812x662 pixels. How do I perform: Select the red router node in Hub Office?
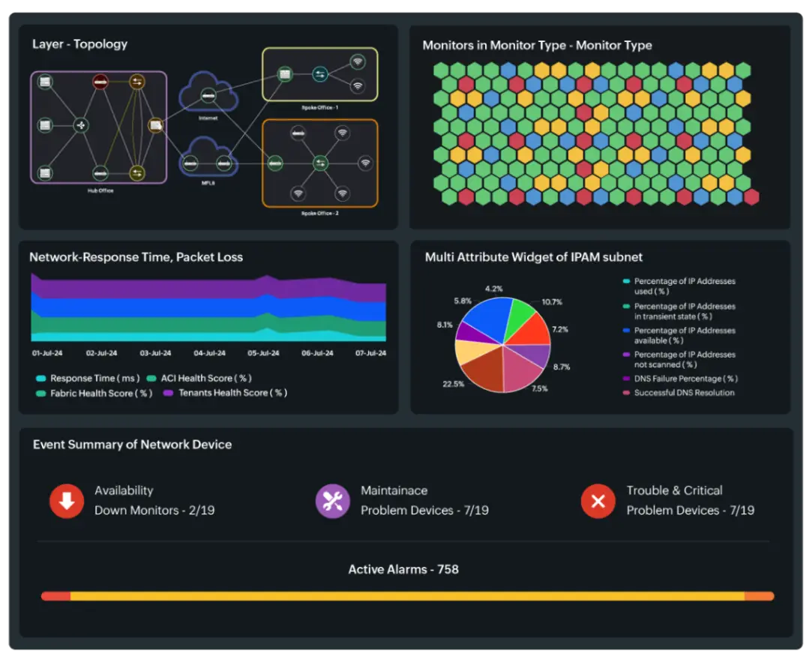100,81
